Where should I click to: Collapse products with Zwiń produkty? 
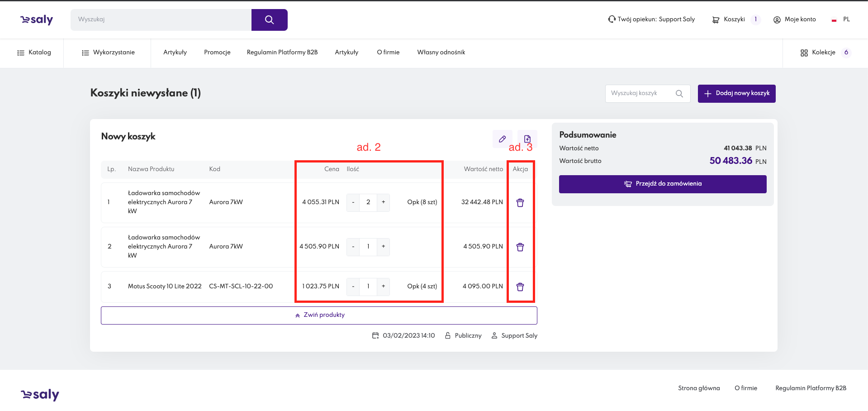[319, 315]
